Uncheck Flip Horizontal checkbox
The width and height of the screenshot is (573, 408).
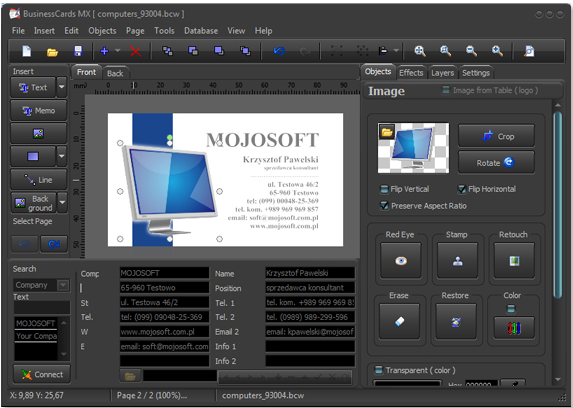[462, 189]
